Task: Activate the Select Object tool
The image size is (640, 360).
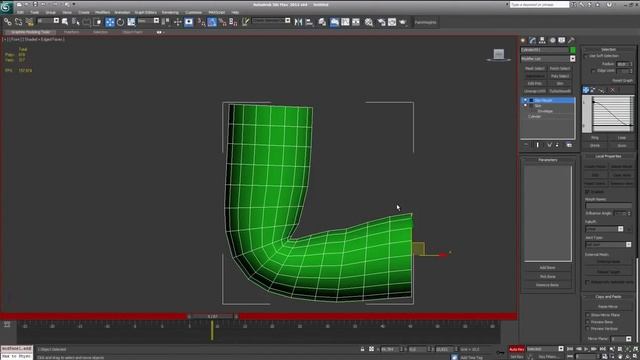Action: [x=65, y=22]
